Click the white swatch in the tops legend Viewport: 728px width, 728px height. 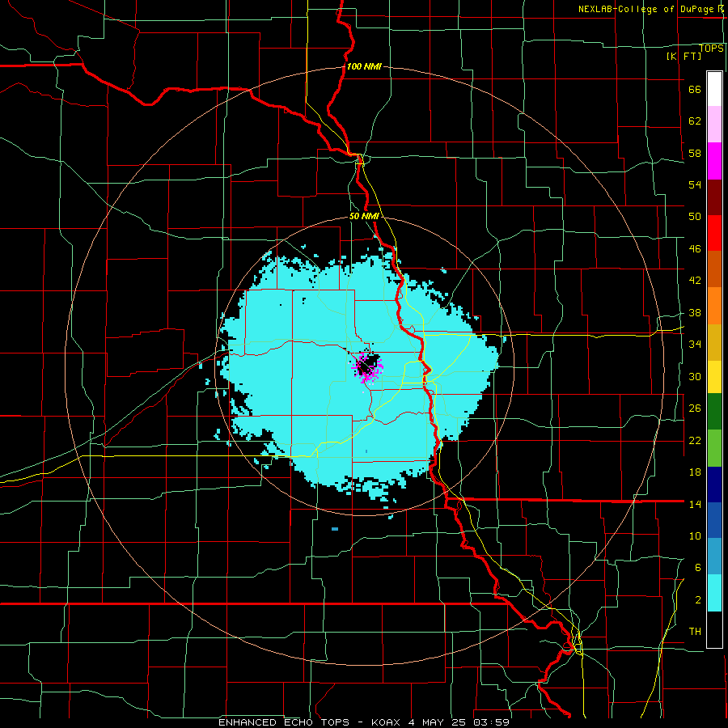[x=714, y=89]
